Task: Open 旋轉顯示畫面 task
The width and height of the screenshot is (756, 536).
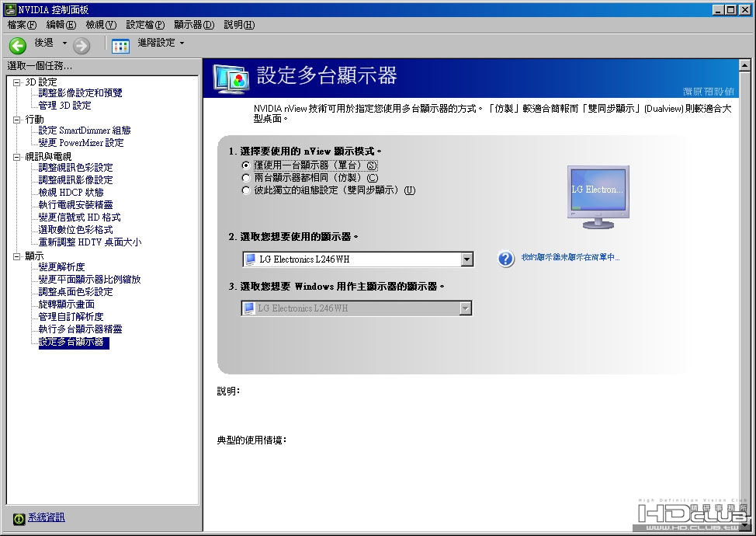Action: pos(67,305)
